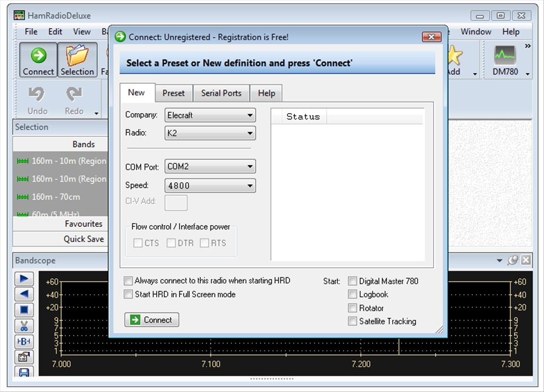The height and width of the screenshot is (392, 544).
Task: Click the bandscope left arrow button
Action: 24,294
